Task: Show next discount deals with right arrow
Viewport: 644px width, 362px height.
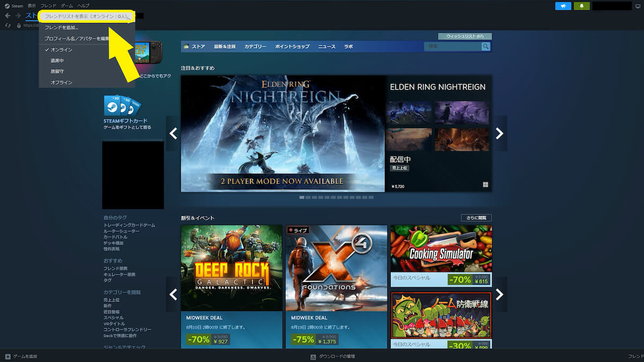Action: (x=500, y=294)
